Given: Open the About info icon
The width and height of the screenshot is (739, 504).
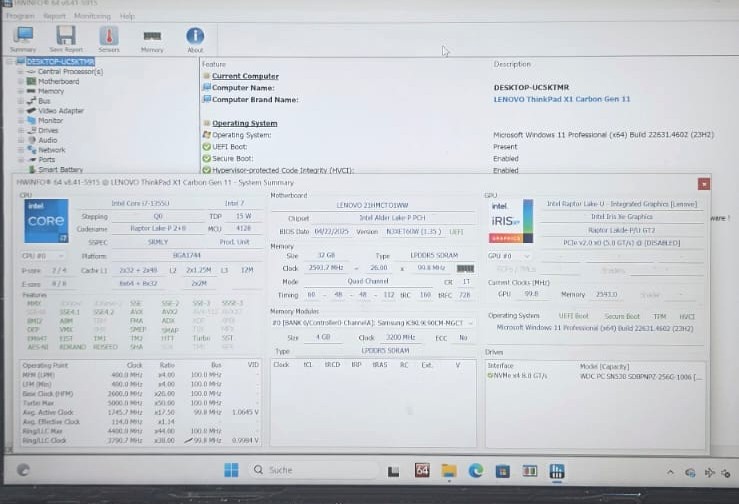Looking at the screenshot, I should click(195, 40).
